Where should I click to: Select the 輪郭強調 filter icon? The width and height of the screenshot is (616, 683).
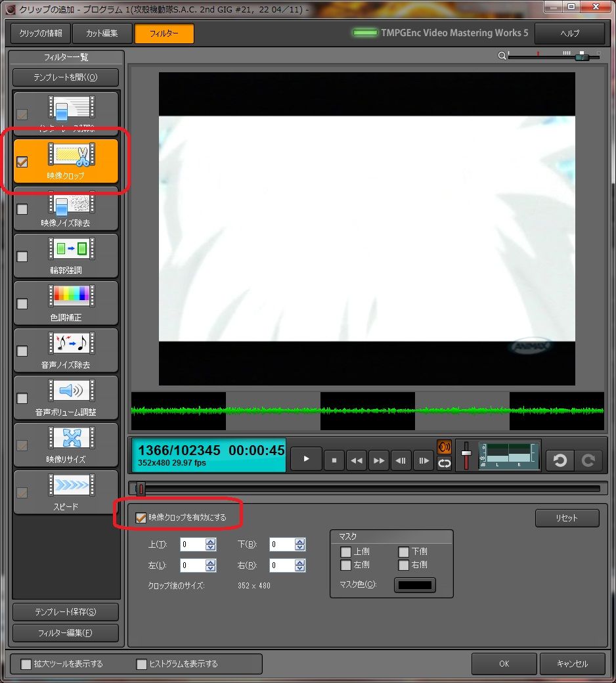(72, 249)
